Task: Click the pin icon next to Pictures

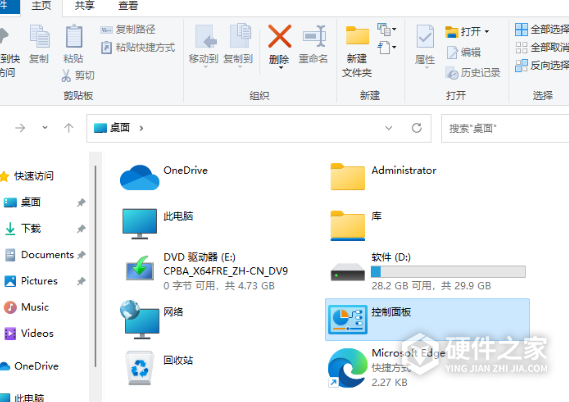Action: click(81, 281)
